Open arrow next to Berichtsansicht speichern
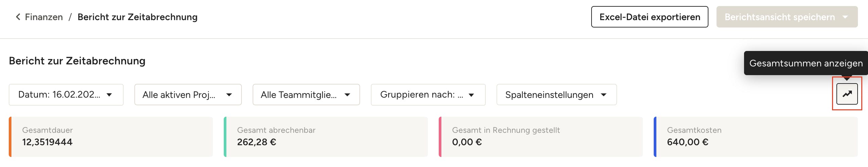This screenshot has height=167, width=868. [x=845, y=17]
